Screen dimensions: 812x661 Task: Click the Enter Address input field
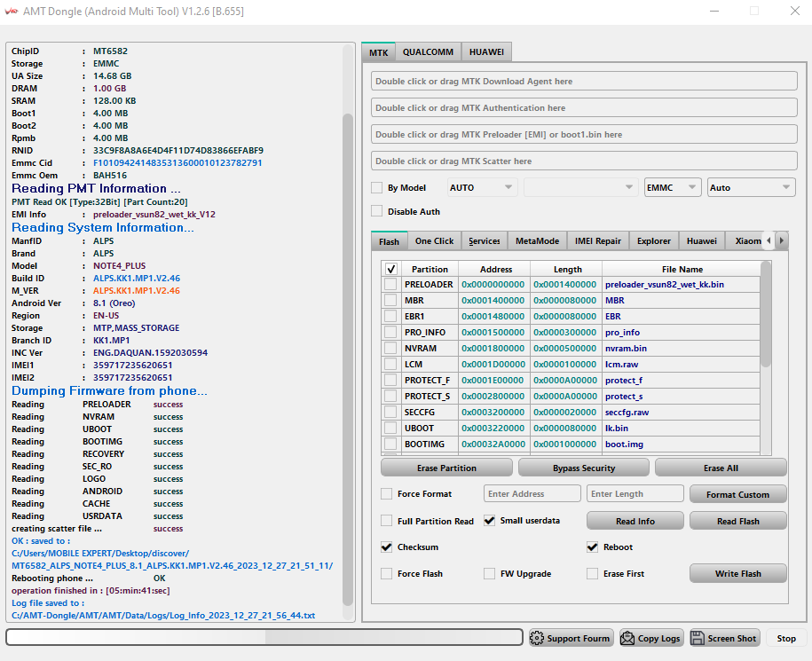(x=532, y=494)
